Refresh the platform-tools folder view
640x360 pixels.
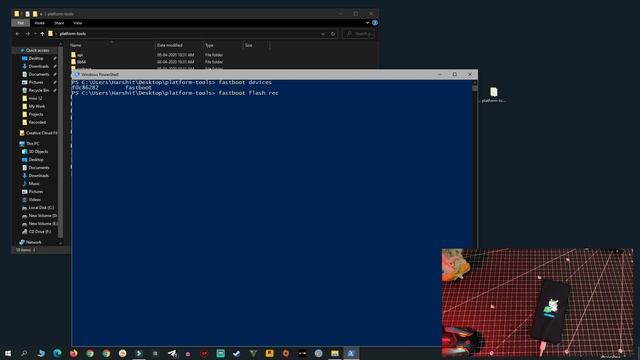333,34
